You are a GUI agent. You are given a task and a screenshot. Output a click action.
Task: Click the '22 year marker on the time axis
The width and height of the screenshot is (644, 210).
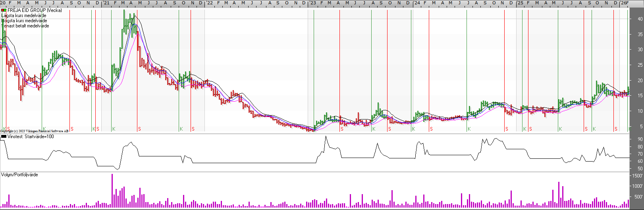[x=209, y=3]
